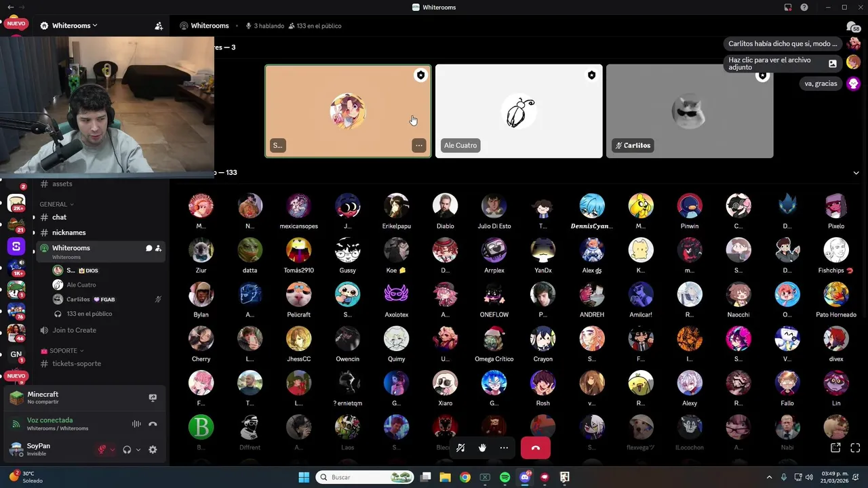
Task: Share the Minecraft screen
Action: tap(153, 398)
